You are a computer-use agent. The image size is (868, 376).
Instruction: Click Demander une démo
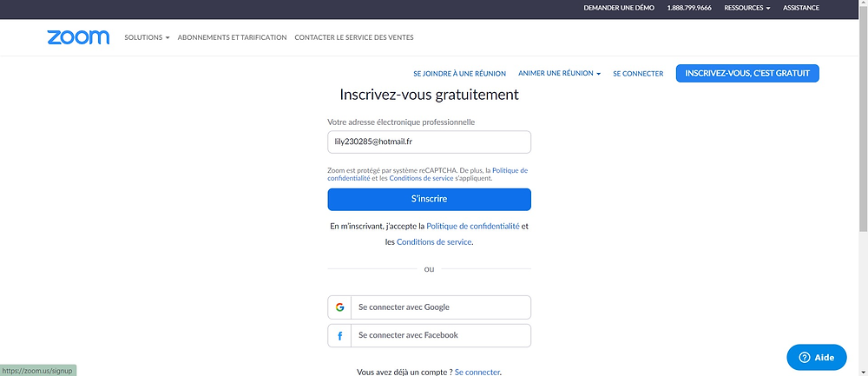(x=619, y=8)
